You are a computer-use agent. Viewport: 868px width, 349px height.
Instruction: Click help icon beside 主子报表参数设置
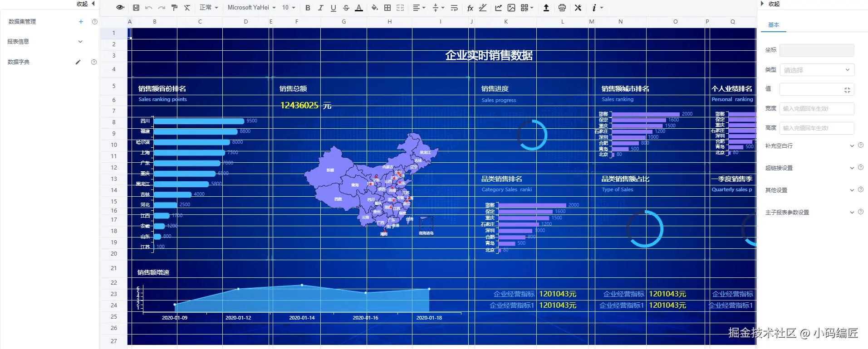point(860,212)
